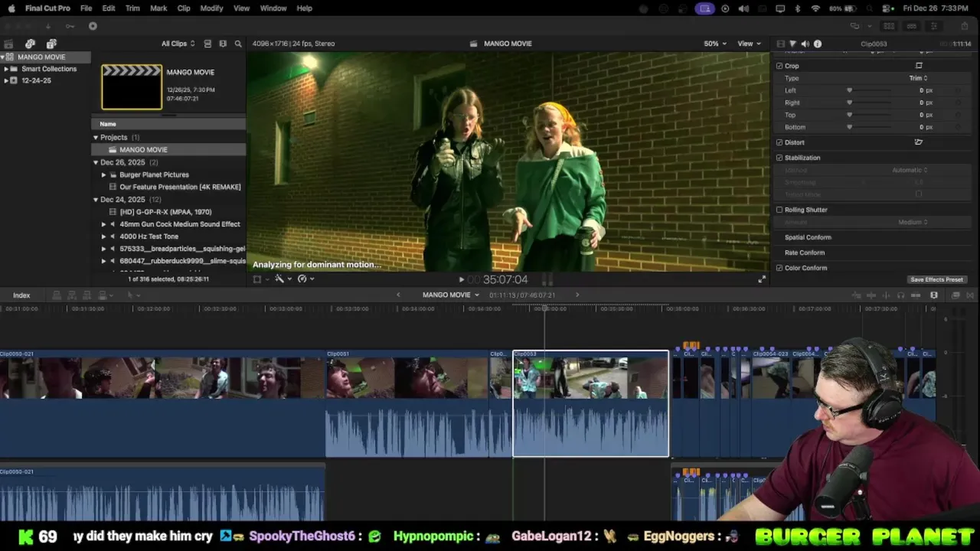Click the Save Effects Preset button
This screenshot has height=551, width=980.
pyautogui.click(x=936, y=279)
